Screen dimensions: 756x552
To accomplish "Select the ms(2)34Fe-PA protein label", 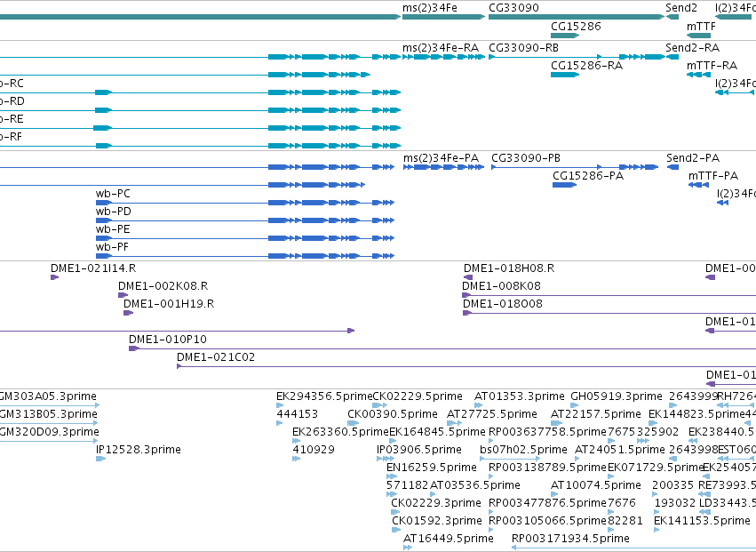I will coord(441,159).
